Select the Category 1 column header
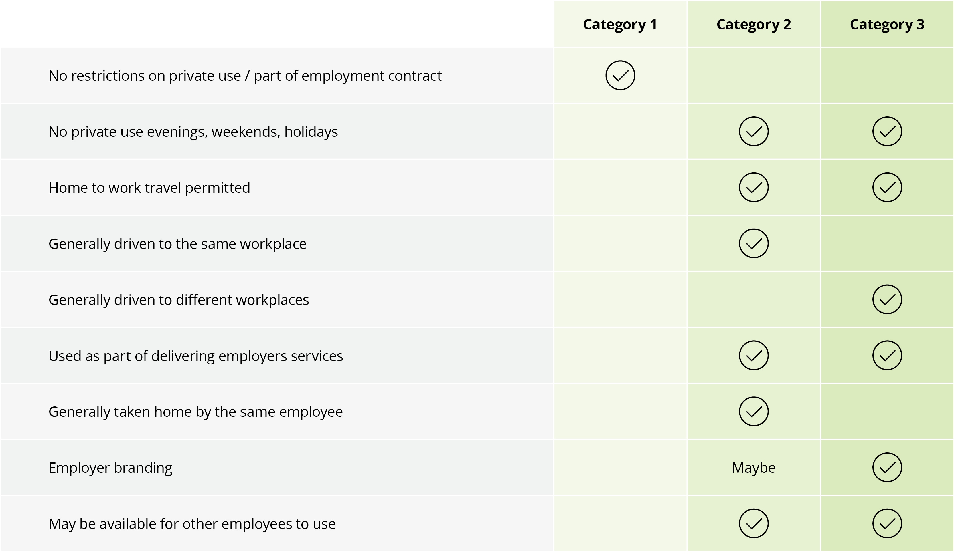Screen dimensions: 954x560 [620, 25]
